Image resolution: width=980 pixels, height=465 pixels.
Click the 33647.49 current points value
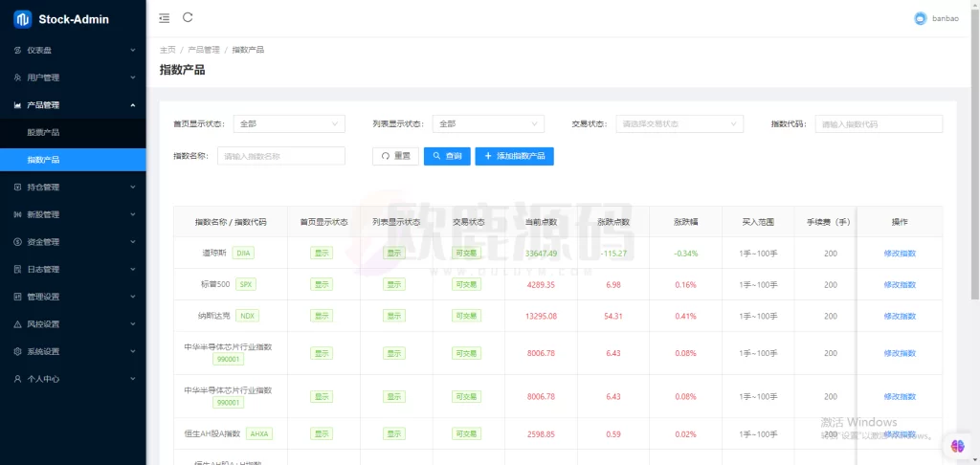542,254
